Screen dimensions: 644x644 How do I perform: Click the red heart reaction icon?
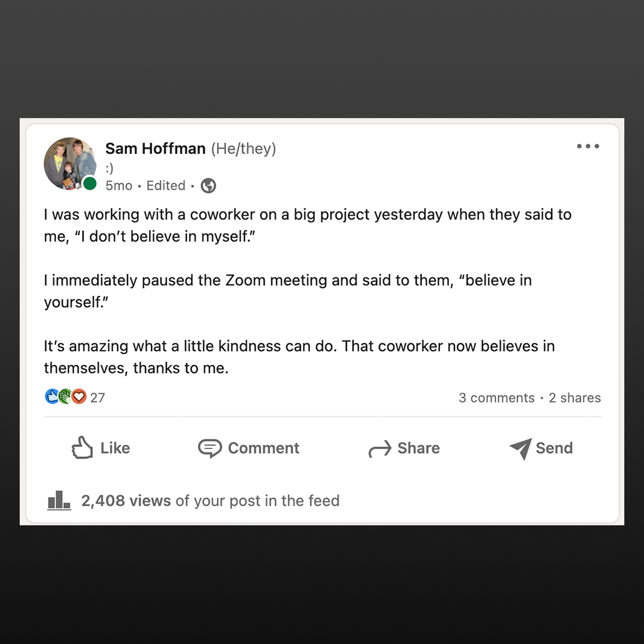79,397
